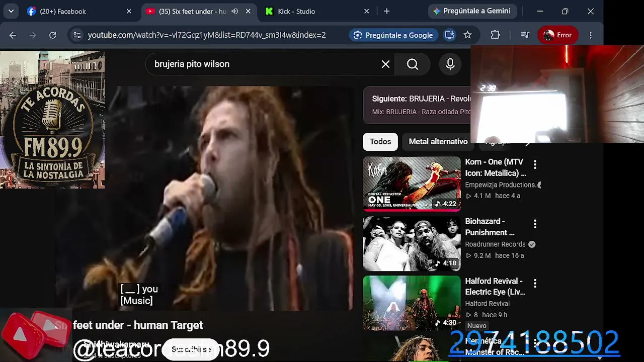The image size is (644, 362).
Task: Click the Pregúntale a Google button
Action: click(x=393, y=35)
